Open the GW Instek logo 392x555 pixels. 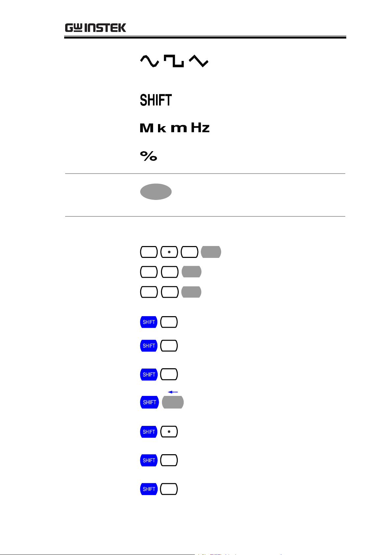point(95,28)
